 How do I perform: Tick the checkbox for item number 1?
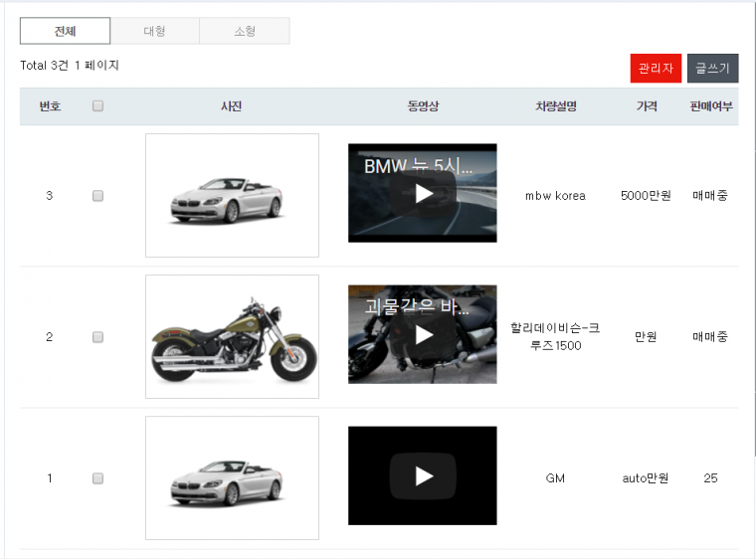coord(97,478)
